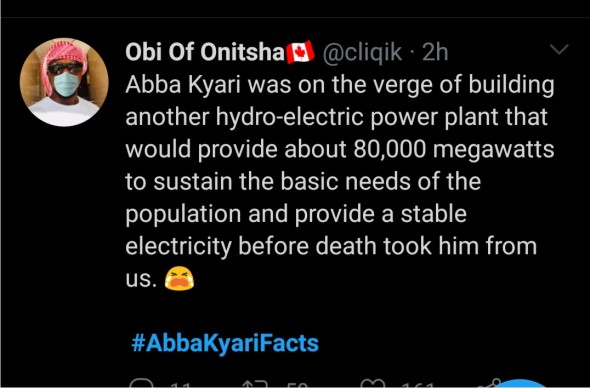Like the tweet with the heart icon
Viewport: 590px width, 388px height.
point(373,383)
